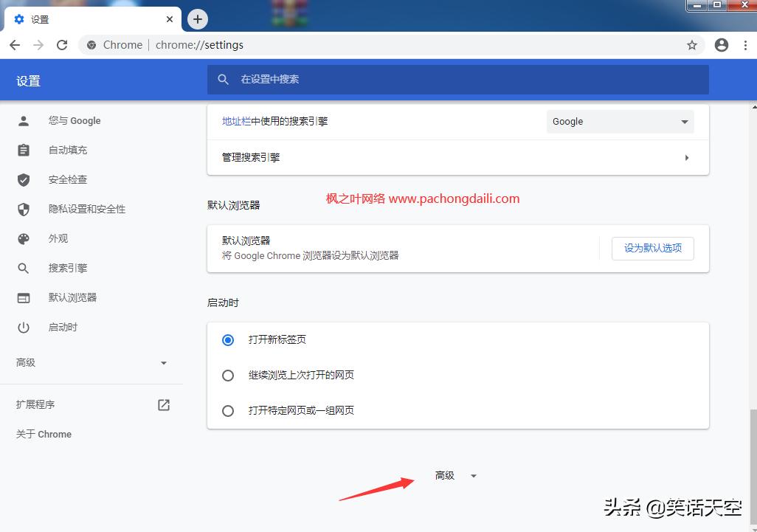The image size is (757, 532).
Task: Click the browser profile avatar icon
Action: pos(722,45)
